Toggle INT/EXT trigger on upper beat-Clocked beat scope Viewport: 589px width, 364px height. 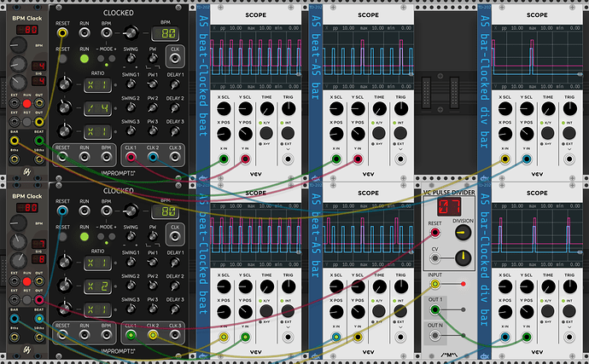(288, 133)
